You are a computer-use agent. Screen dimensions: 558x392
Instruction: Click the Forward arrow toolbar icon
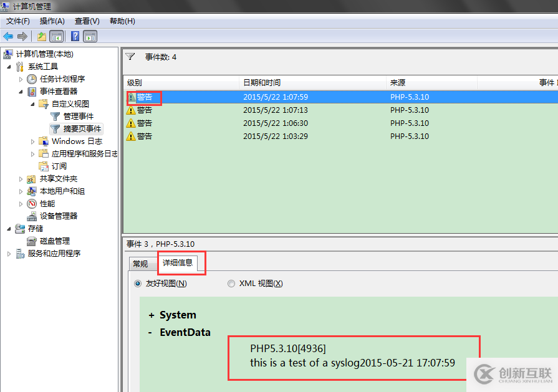[x=22, y=36]
